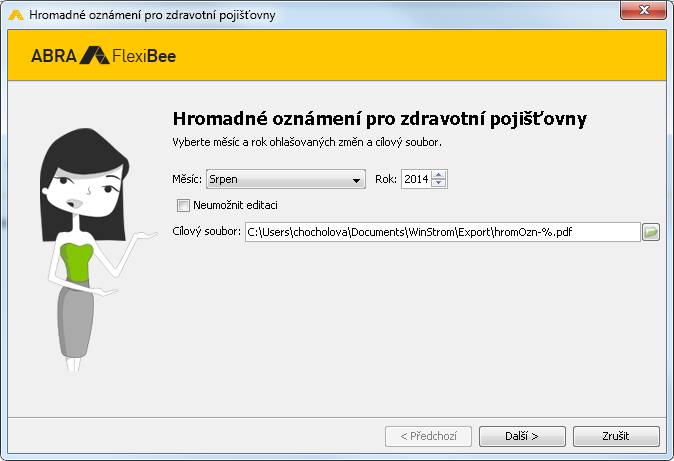Click the Rok: label

coord(386,179)
